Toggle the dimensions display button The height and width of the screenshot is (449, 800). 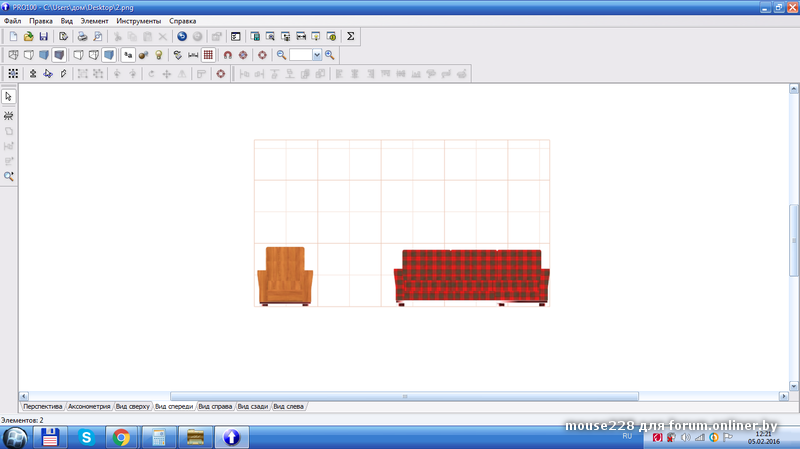coord(193,55)
